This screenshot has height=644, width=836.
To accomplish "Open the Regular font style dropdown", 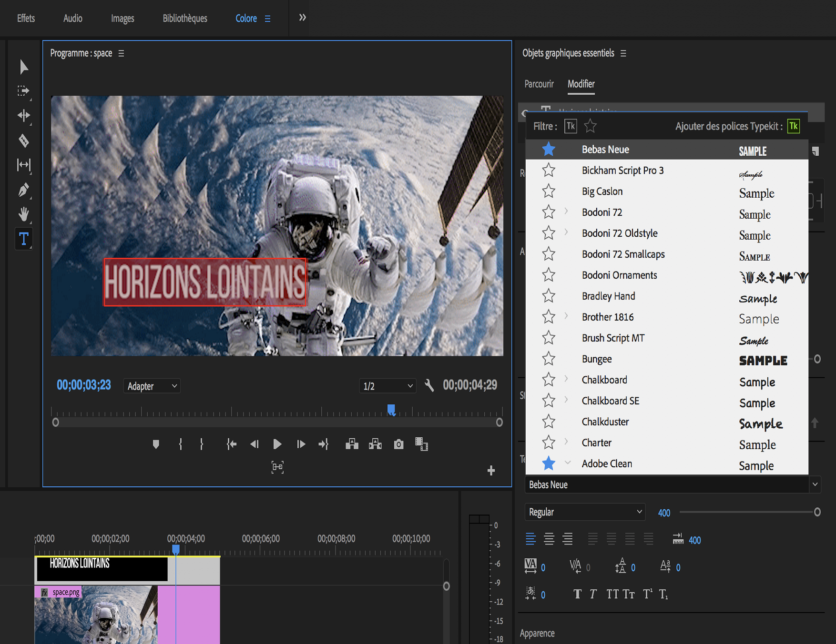I will pyautogui.click(x=585, y=512).
